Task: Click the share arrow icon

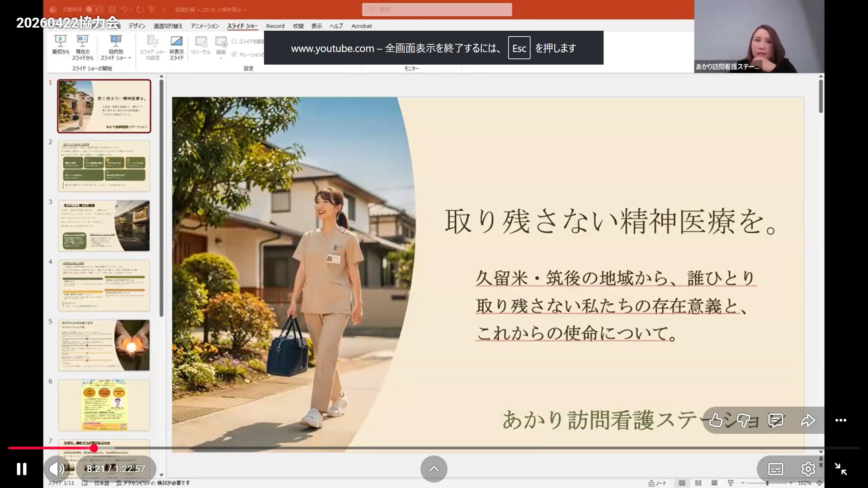Action: (808, 420)
